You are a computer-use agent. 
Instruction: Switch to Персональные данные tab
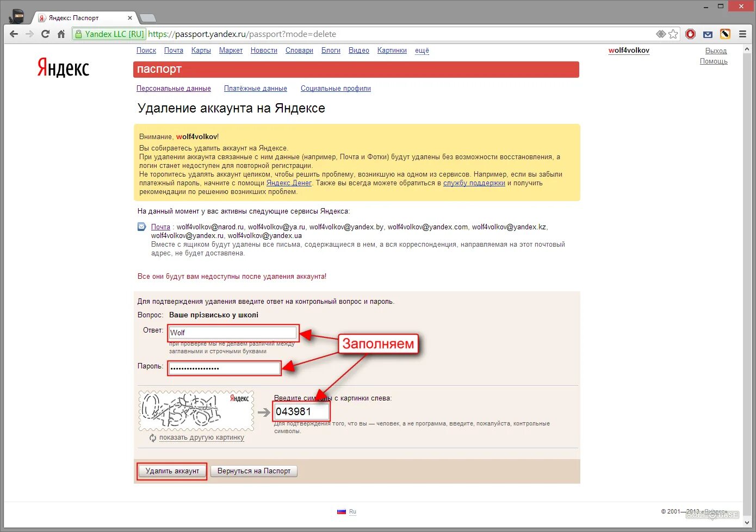pos(173,88)
